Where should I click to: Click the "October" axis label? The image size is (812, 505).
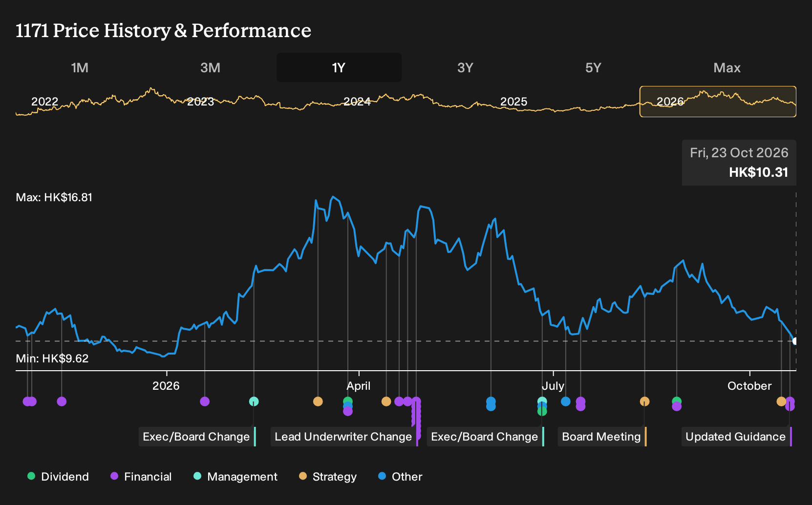[x=749, y=386]
